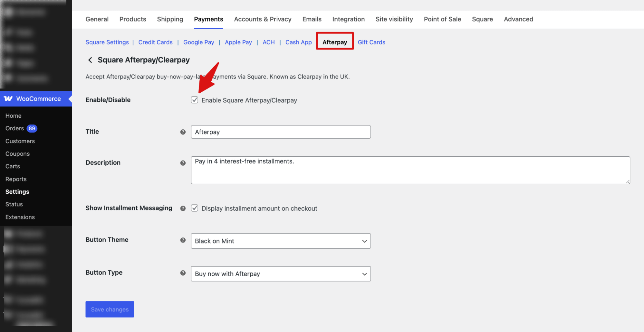The width and height of the screenshot is (644, 332).
Task: Open the help tooltip icon for Button Theme
Action: point(183,240)
